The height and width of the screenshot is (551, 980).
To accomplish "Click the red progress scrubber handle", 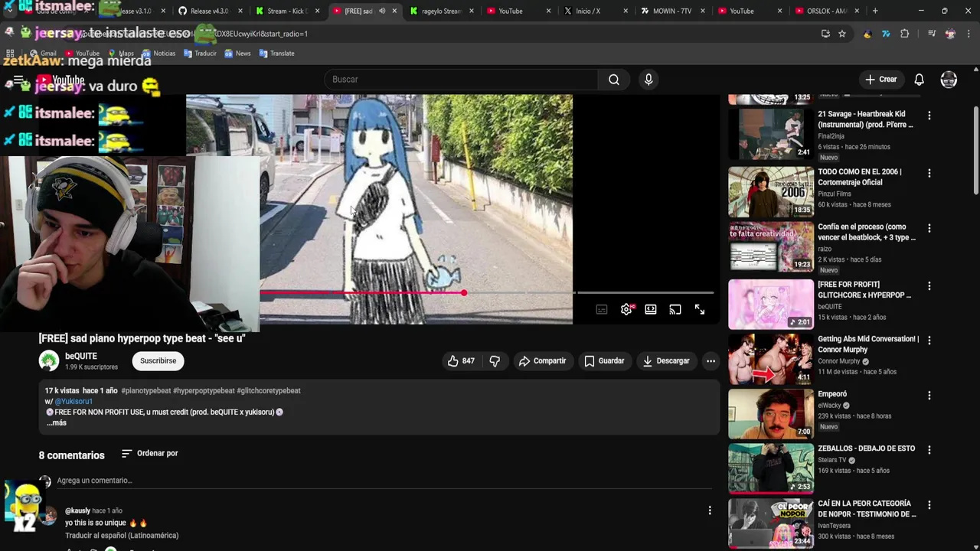I will (464, 292).
